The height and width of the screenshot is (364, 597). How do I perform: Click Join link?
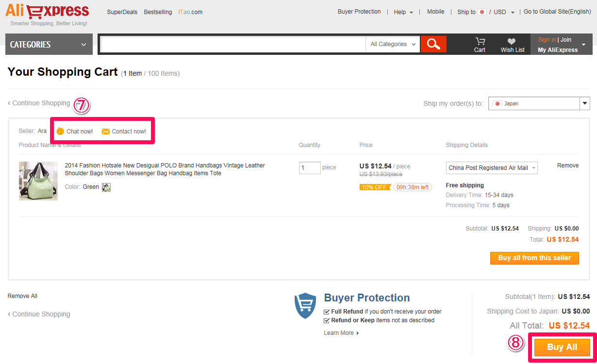pyautogui.click(x=566, y=40)
